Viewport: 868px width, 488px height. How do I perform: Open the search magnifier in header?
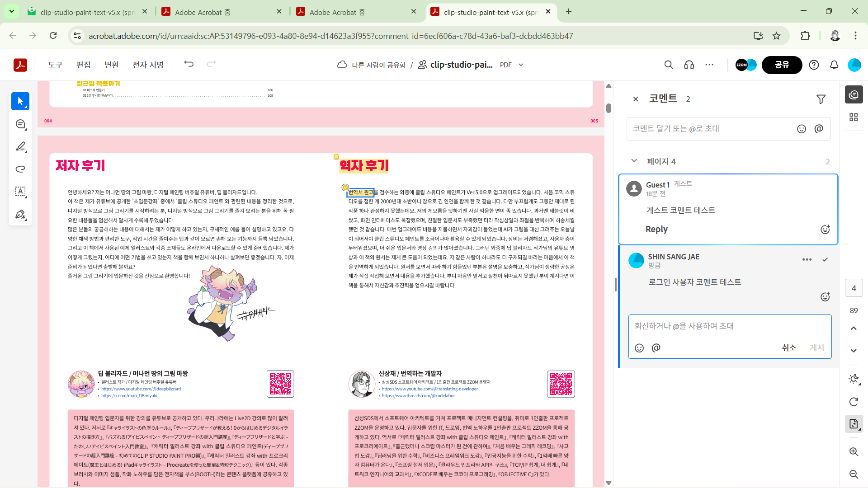click(x=669, y=65)
